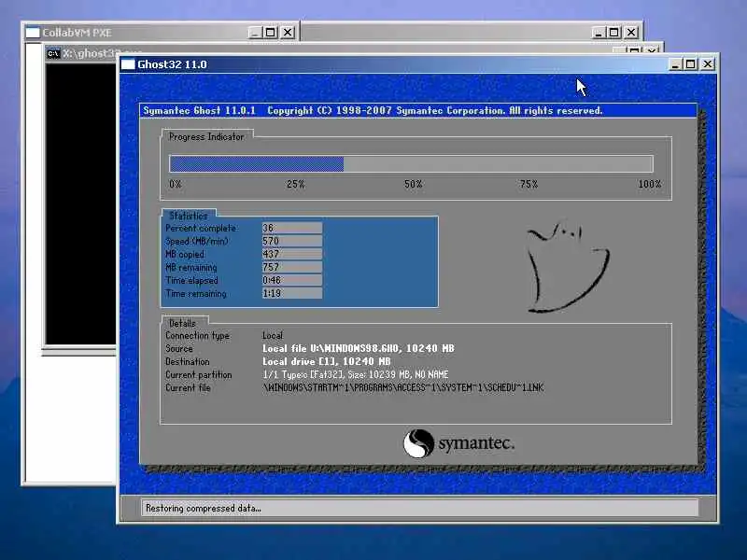This screenshot has width=747, height=560.
Task: Maximize the Ghost32 11.0 window
Action: click(690, 64)
